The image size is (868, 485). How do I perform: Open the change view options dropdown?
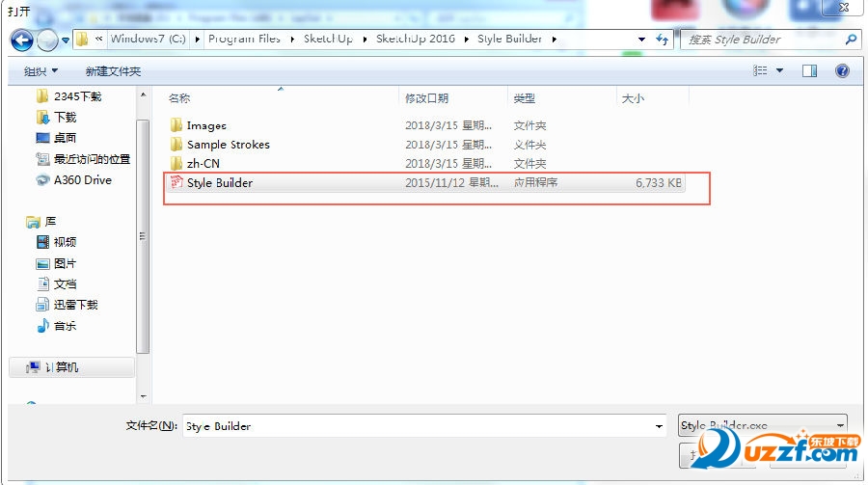pos(779,71)
